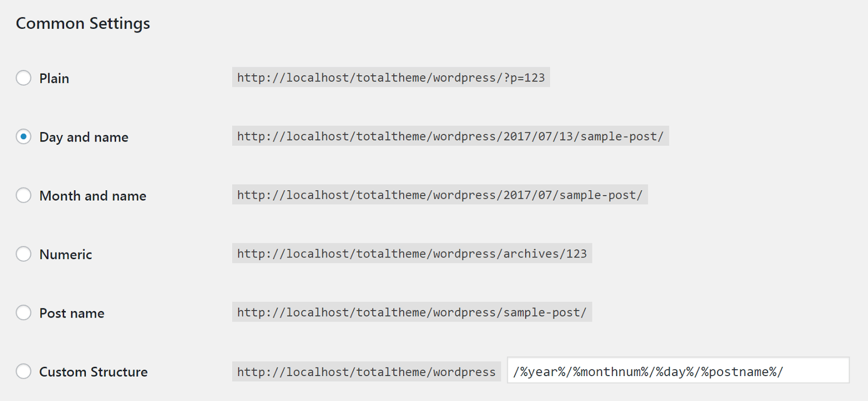The height and width of the screenshot is (401, 868).
Task: Click the wordpress/sample-post/ example URL
Action: click(x=412, y=312)
